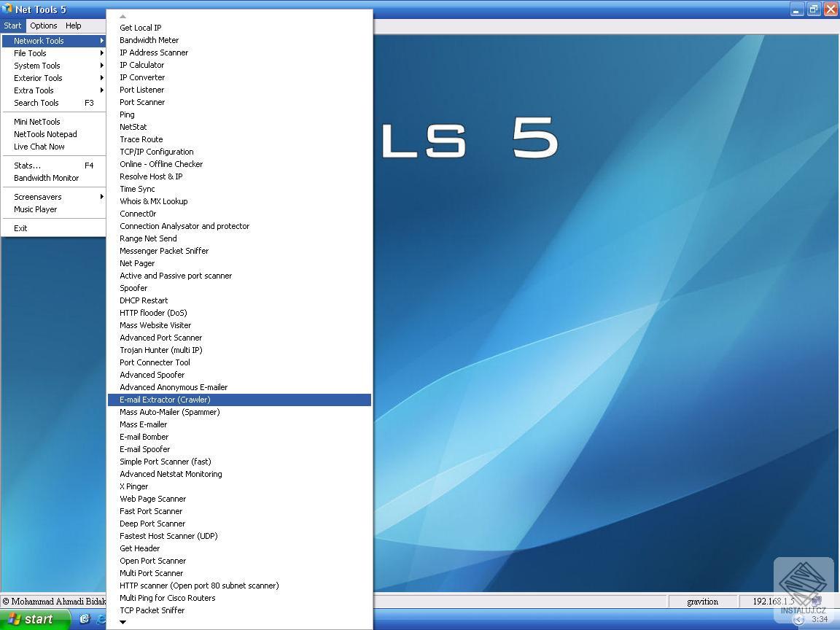840x630 pixels.
Task: Expand the Network Tools submenu
Action: click(53, 41)
